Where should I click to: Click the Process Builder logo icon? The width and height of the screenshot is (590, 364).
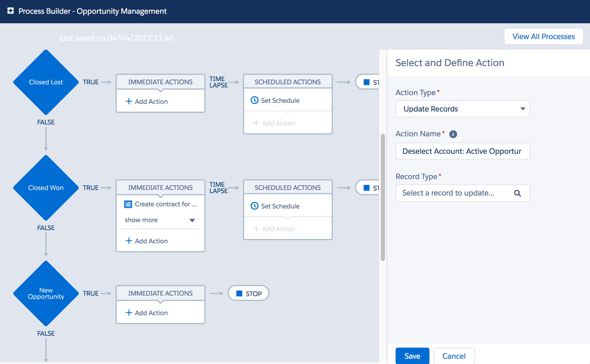coord(11,11)
